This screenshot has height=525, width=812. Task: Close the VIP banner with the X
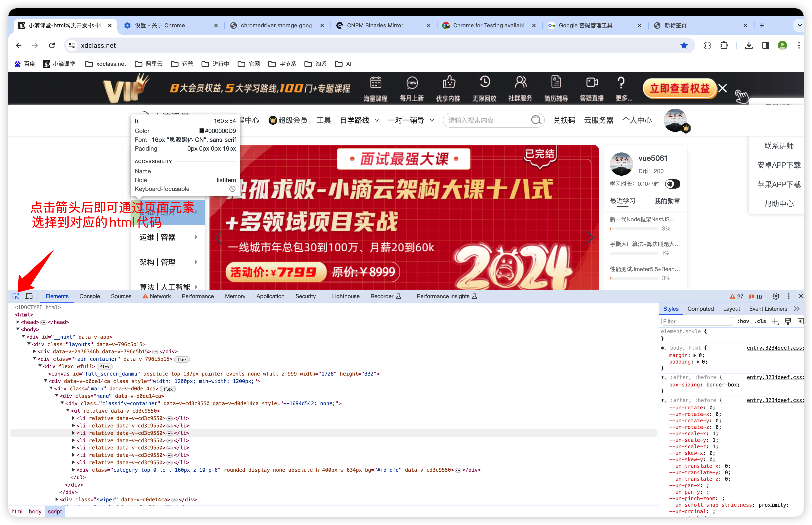tap(722, 89)
